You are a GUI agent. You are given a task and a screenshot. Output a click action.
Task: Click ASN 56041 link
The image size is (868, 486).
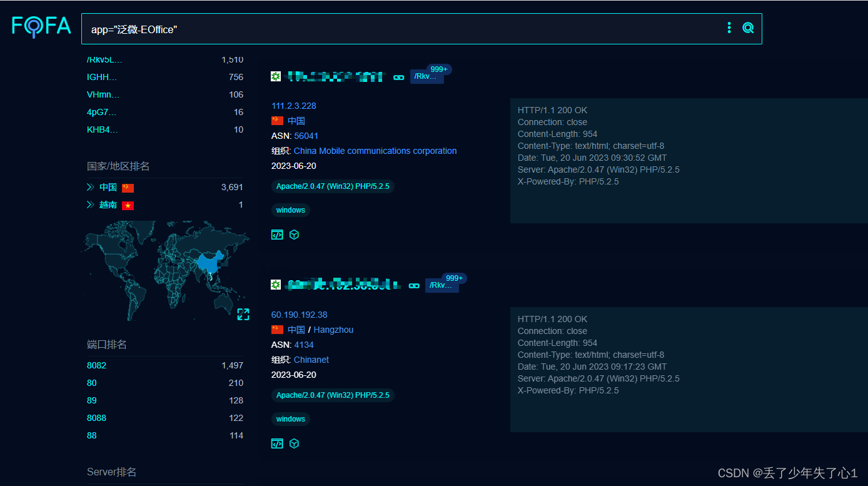point(306,136)
